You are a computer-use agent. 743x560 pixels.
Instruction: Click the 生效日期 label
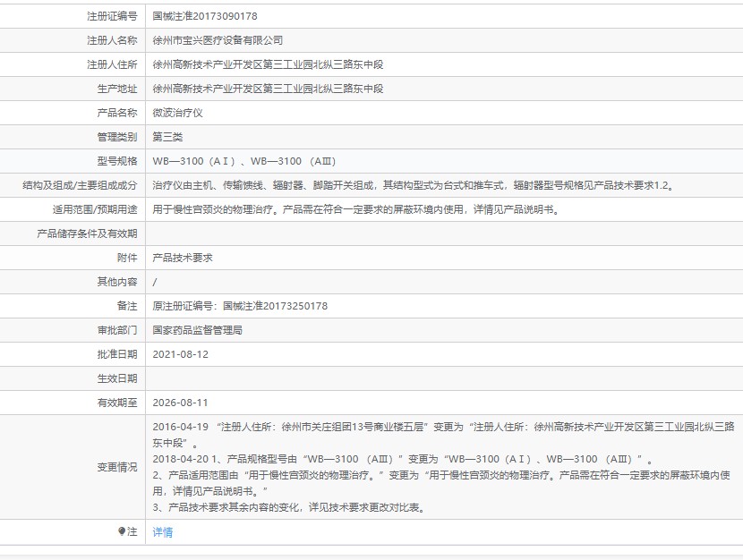pos(117,378)
